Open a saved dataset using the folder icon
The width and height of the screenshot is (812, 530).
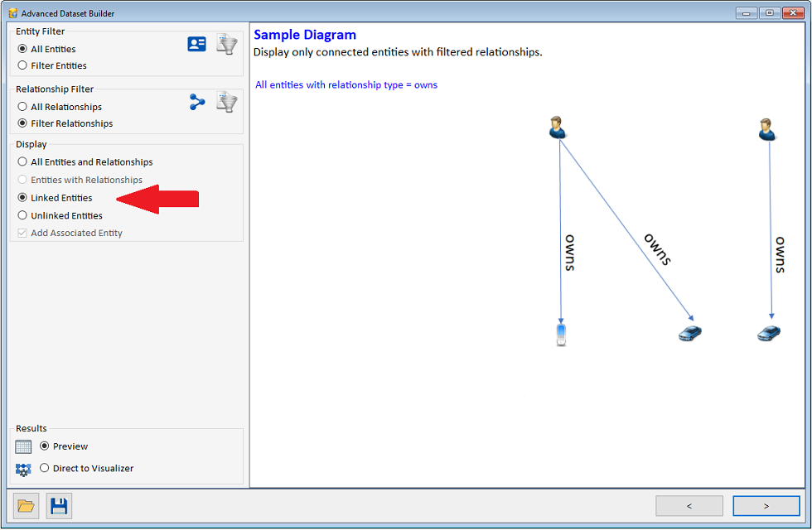pos(26,505)
